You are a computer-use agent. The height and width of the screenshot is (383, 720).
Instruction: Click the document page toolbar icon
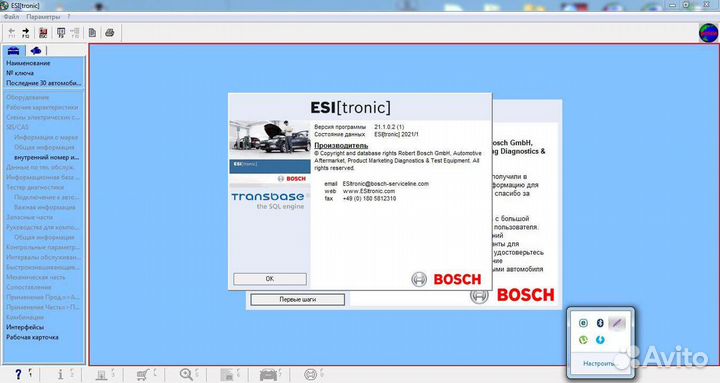92,33
